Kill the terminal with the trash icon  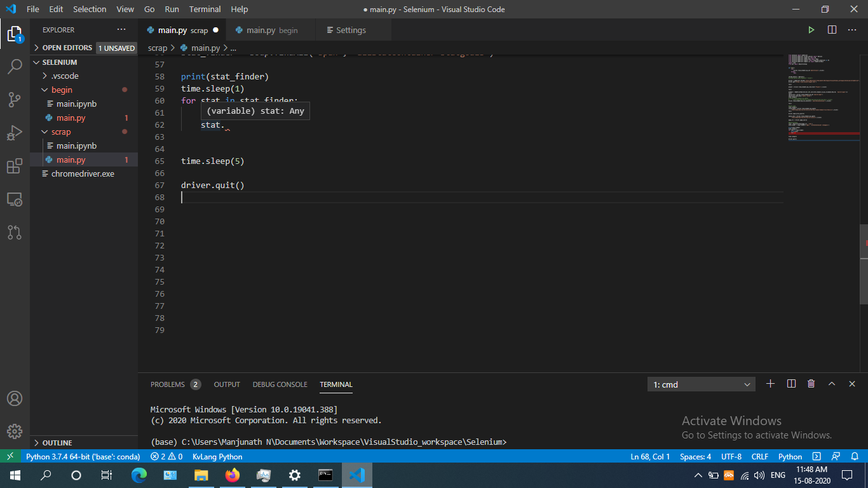pyautogui.click(x=811, y=384)
